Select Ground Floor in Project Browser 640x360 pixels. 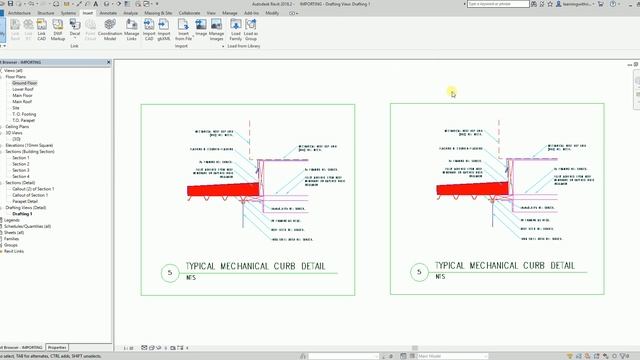coord(24,83)
